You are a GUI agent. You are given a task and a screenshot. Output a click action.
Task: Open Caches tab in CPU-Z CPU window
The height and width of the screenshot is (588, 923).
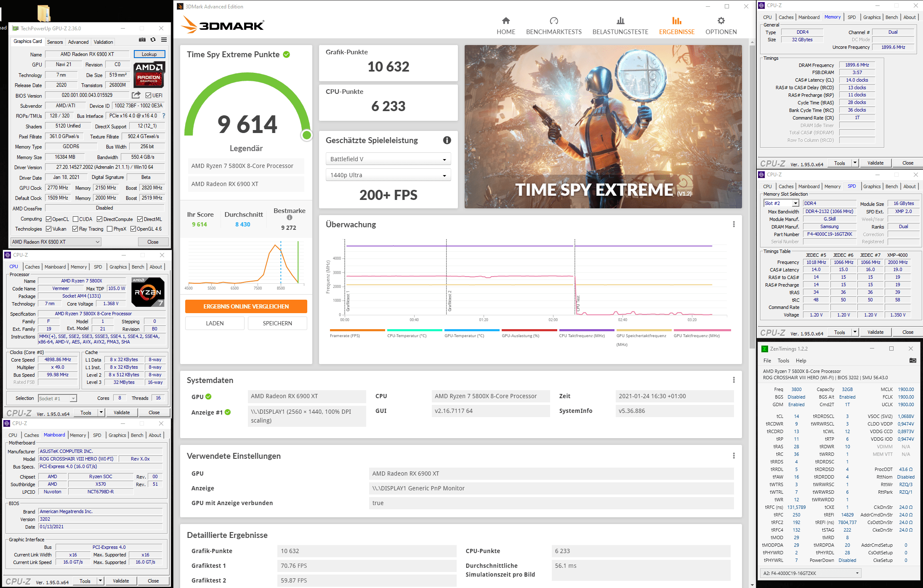(x=32, y=267)
